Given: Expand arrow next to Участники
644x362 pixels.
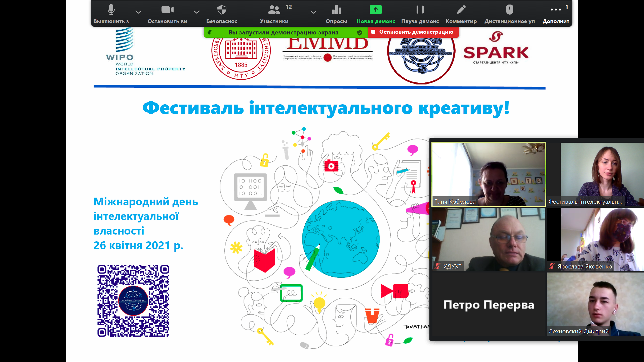Looking at the screenshot, I should point(313,12).
